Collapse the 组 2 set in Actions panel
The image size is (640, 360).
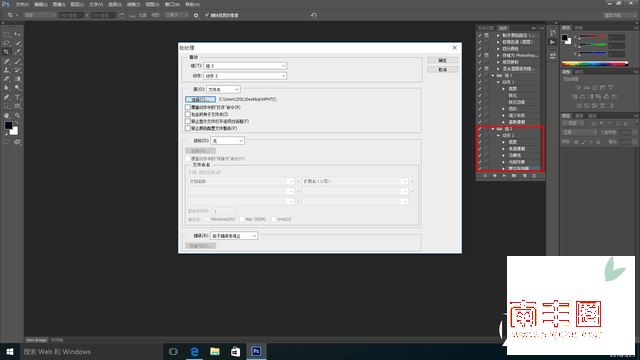(493, 129)
